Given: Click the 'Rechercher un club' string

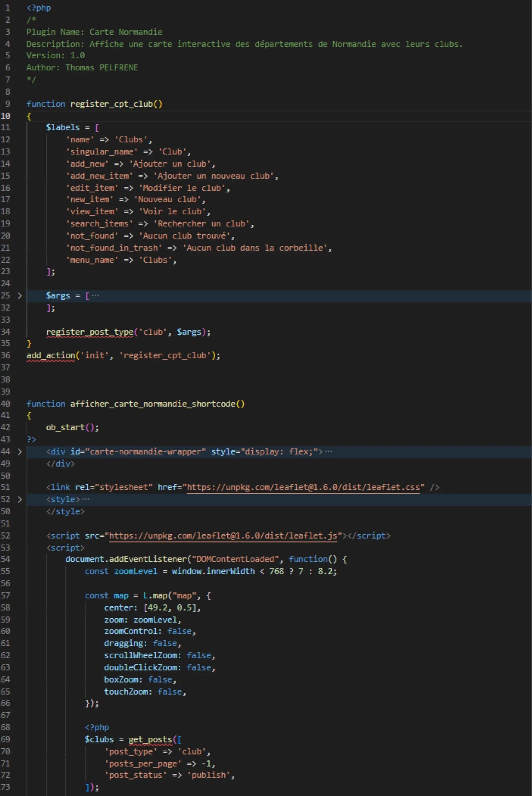Looking at the screenshot, I should [201, 224].
